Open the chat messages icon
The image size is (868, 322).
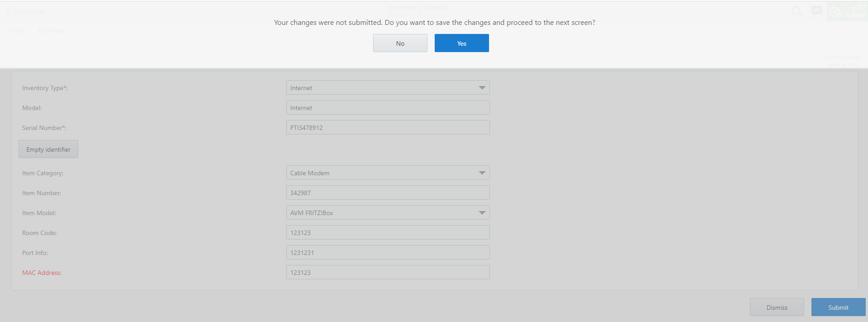tap(816, 11)
